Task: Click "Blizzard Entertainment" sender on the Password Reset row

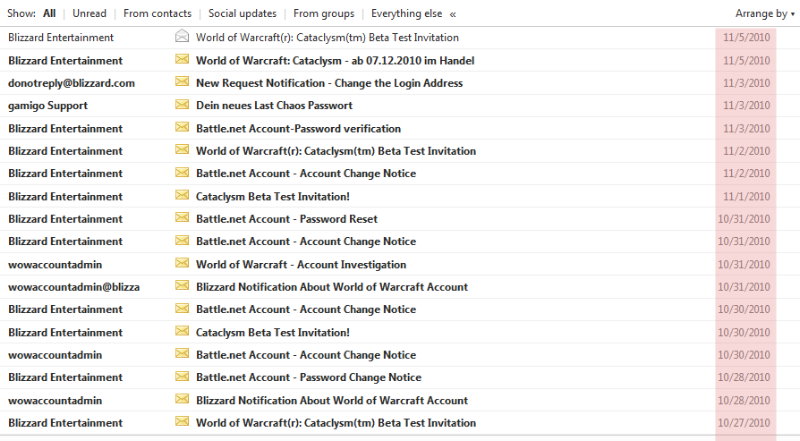Action: pyautogui.click(x=65, y=219)
